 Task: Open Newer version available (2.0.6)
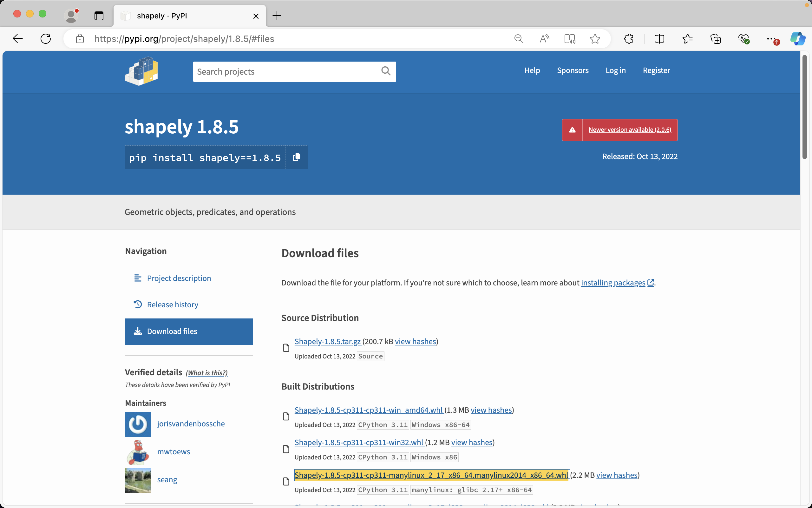[x=630, y=130]
